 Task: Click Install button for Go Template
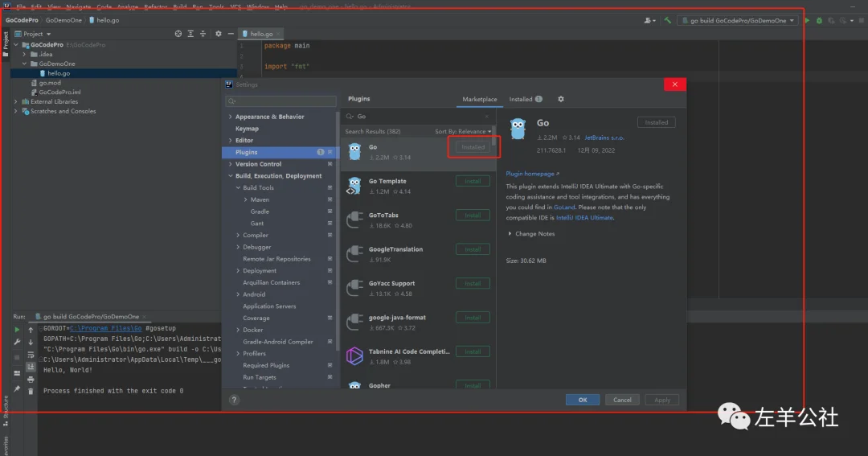(x=473, y=181)
